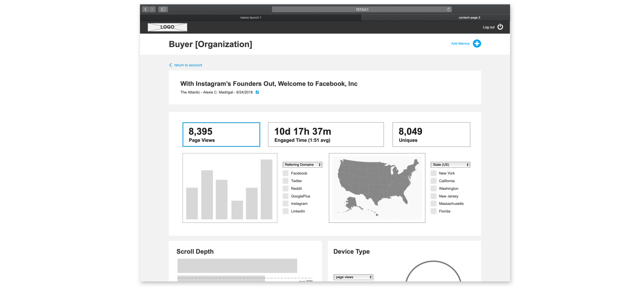Select the 8,049 Uniques card
The height and width of the screenshot is (290, 644).
tap(431, 135)
